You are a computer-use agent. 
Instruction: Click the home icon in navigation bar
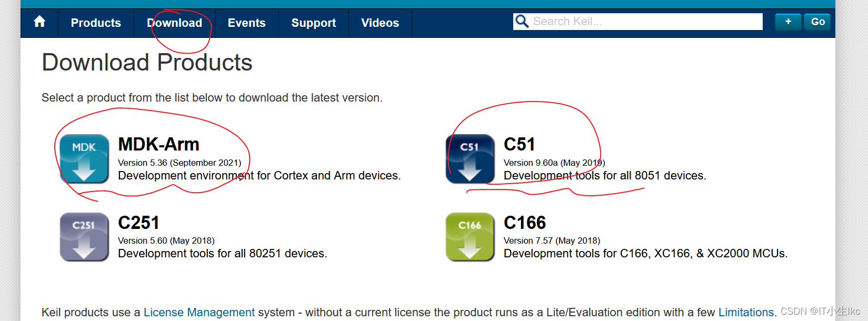(x=39, y=22)
